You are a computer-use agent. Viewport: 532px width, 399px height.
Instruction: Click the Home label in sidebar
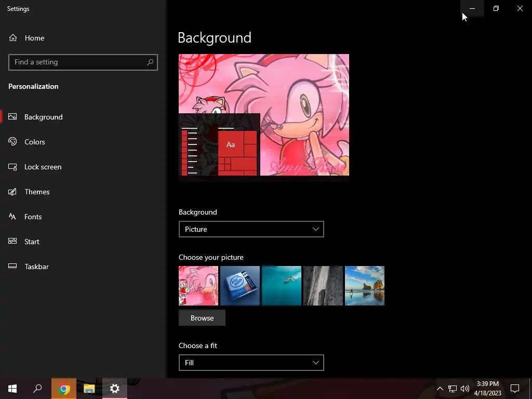coord(35,38)
